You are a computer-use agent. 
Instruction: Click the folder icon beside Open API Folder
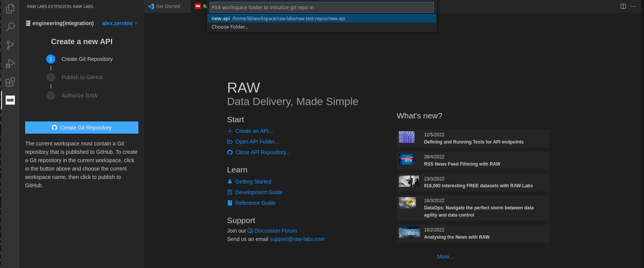click(x=230, y=142)
